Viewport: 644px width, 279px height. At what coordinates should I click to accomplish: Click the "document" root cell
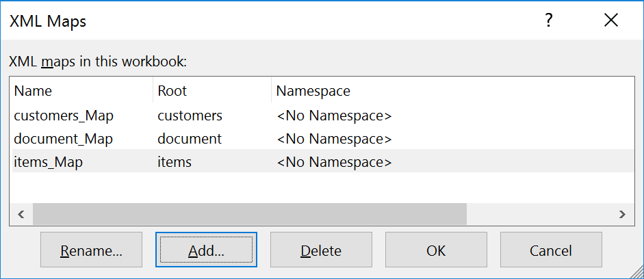click(x=190, y=139)
